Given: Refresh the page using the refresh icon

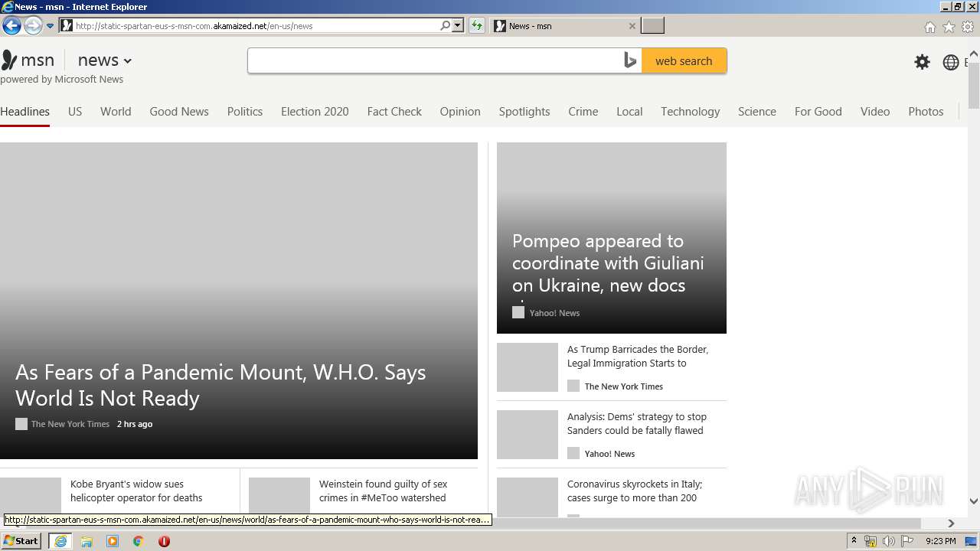Looking at the screenshot, I should click(x=477, y=25).
